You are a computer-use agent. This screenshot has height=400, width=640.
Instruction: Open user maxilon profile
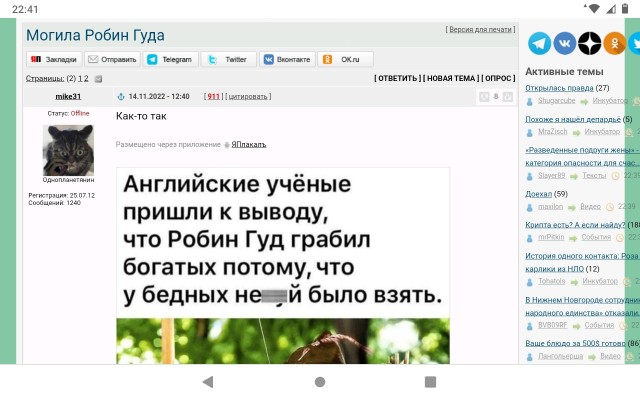click(x=550, y=207)
